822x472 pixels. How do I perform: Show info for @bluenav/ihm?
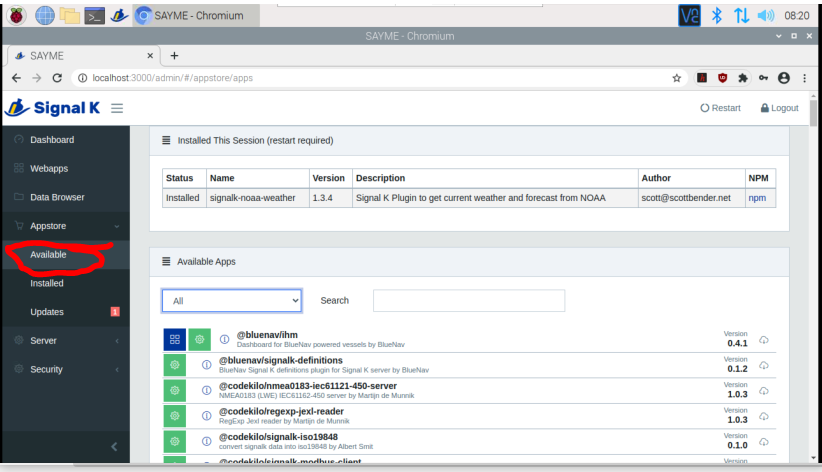tap(224, 339)
